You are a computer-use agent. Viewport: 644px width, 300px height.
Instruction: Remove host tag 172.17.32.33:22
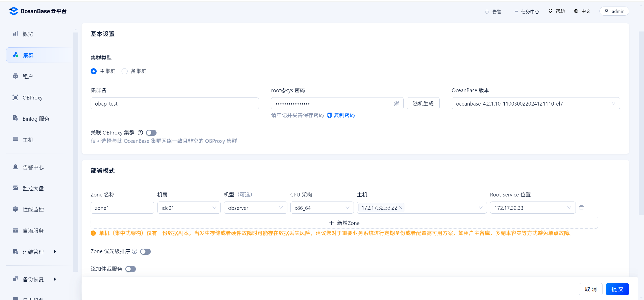point(401,208)
